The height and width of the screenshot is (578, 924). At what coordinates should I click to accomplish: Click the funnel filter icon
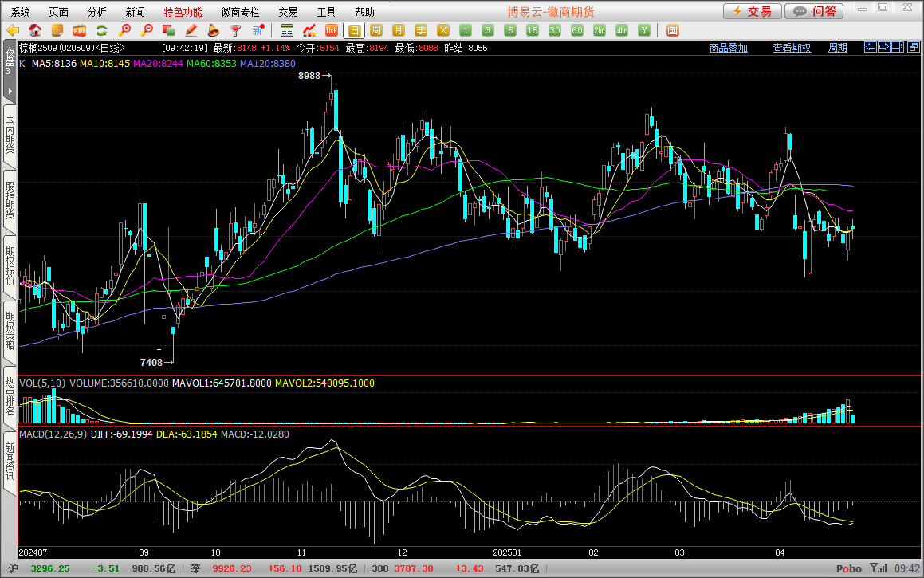click(235, 30)
